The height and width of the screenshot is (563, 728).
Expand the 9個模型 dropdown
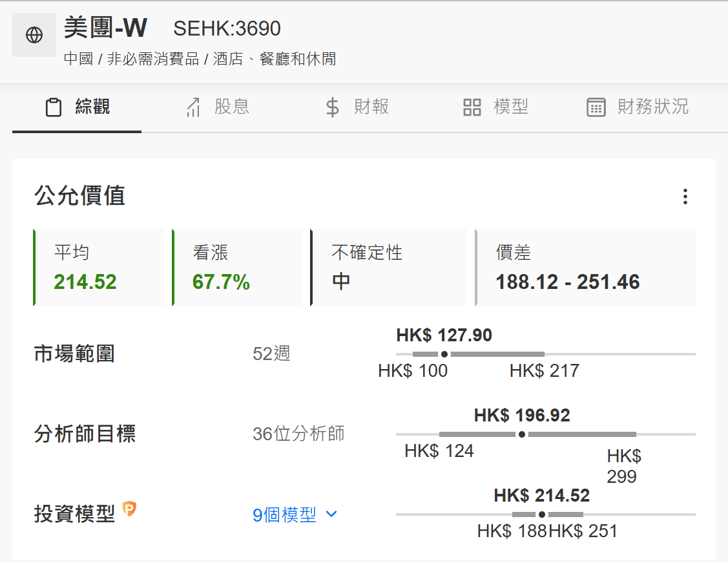[295, 515]
